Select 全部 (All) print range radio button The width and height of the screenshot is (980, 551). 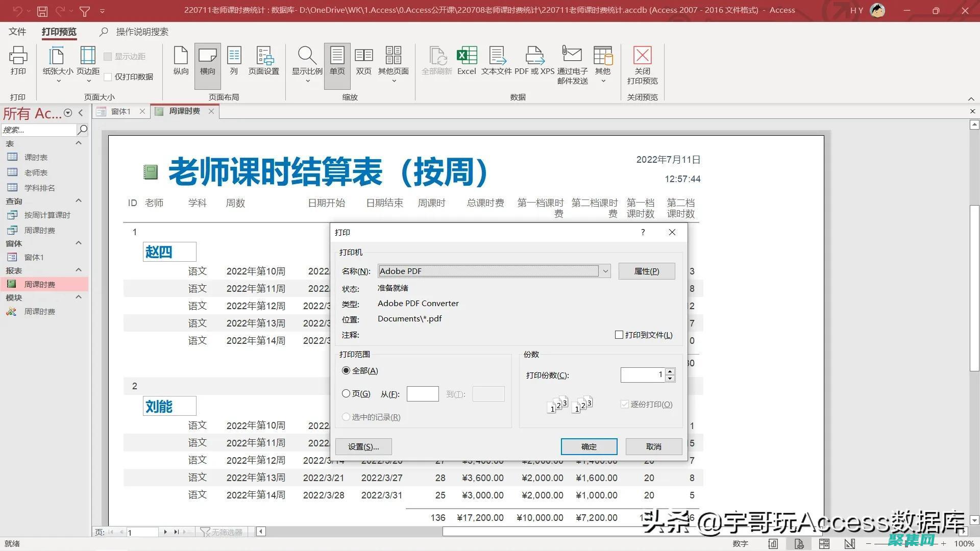345,371
